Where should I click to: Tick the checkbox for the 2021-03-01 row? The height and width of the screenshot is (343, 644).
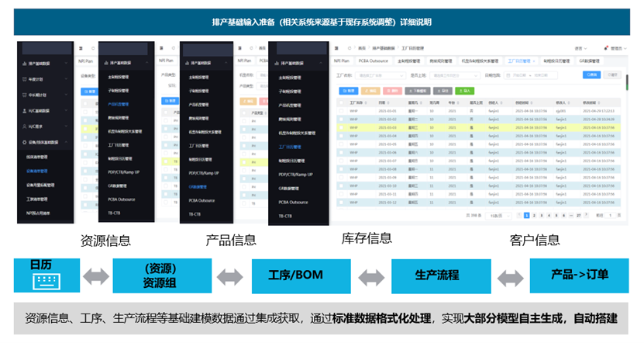[342, 110]
